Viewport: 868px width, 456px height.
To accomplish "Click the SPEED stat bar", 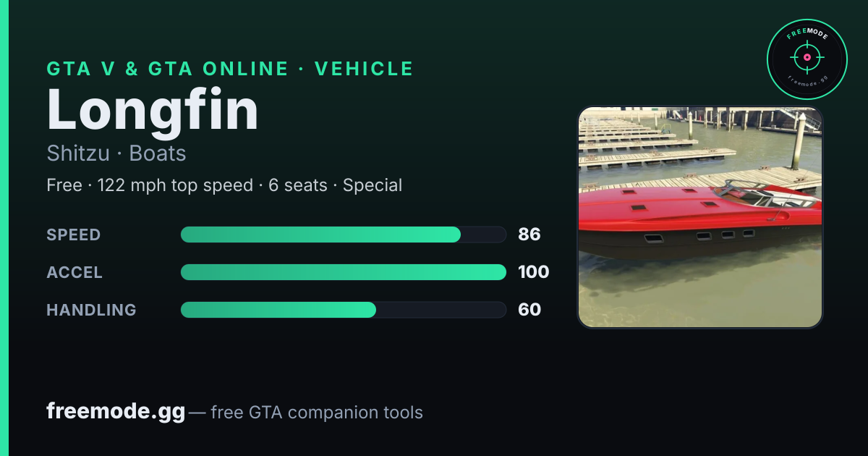I will [x=343, y=235].
